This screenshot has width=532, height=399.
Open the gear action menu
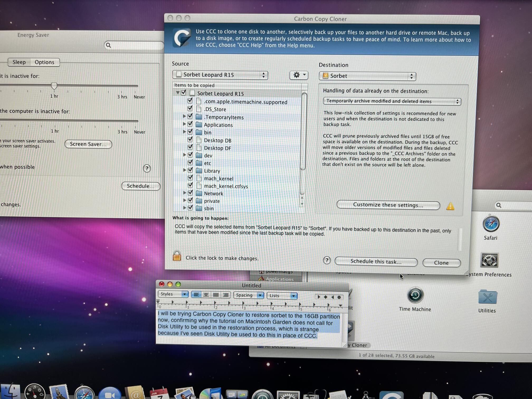(x=299, y=75)
